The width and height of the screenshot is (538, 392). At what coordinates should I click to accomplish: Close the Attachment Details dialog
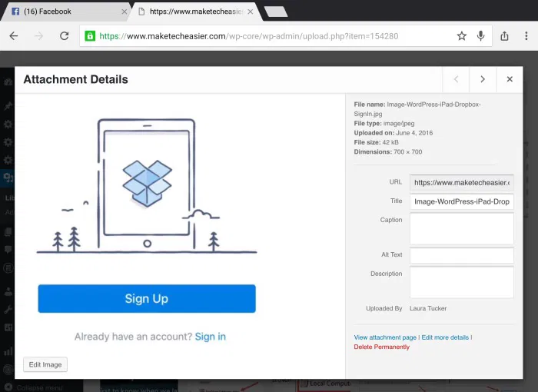tap(509, 79)
